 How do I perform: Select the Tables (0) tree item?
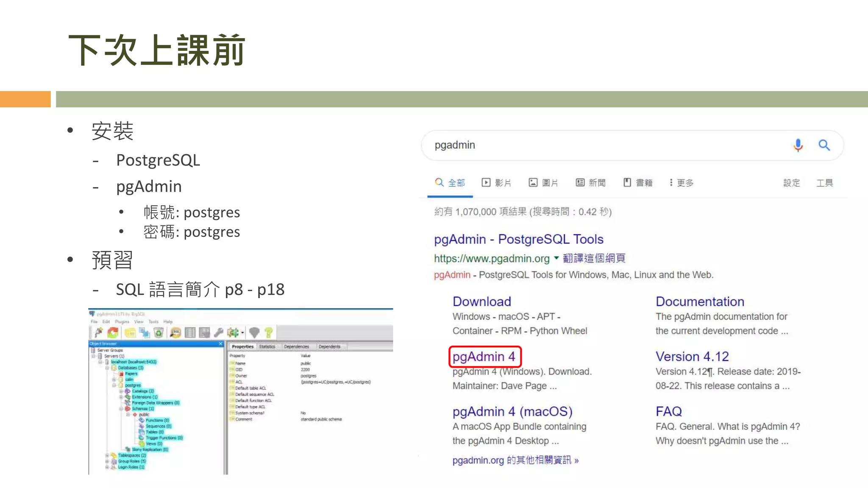[155, 432]
